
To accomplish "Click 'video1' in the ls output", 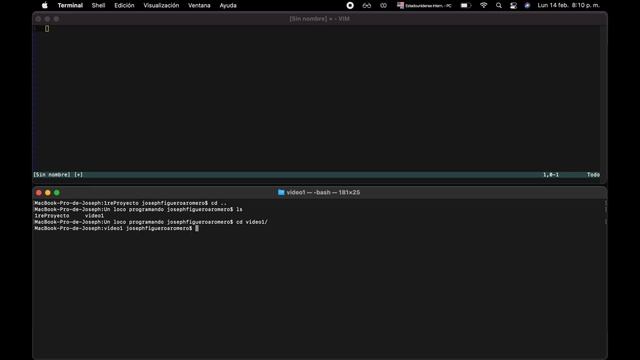I will click(x=94, y=216).
